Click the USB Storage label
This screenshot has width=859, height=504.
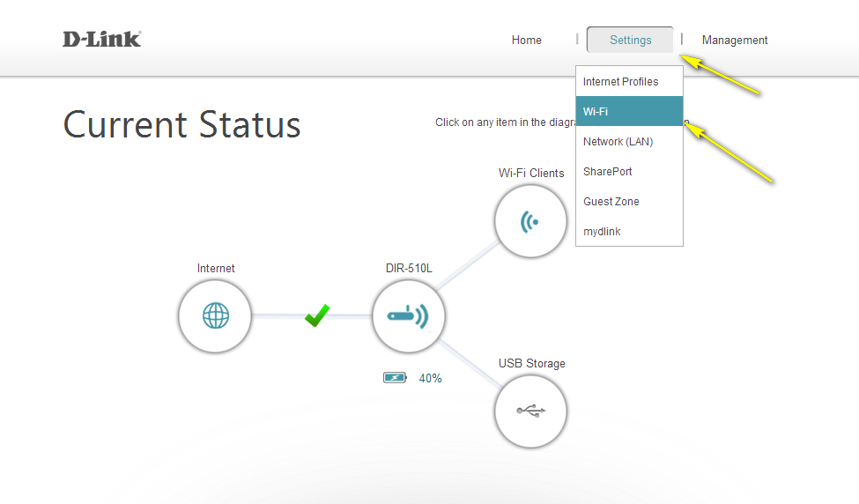pyautogui.click(x=532, y=364)
